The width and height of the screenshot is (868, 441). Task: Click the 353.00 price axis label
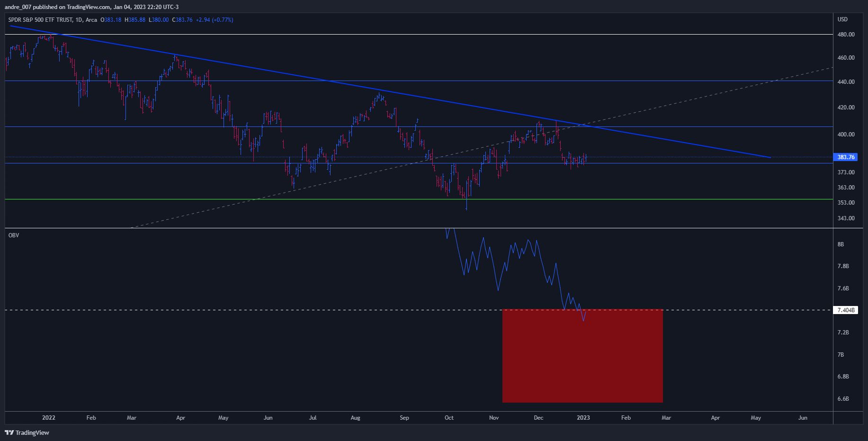point(846,203)
